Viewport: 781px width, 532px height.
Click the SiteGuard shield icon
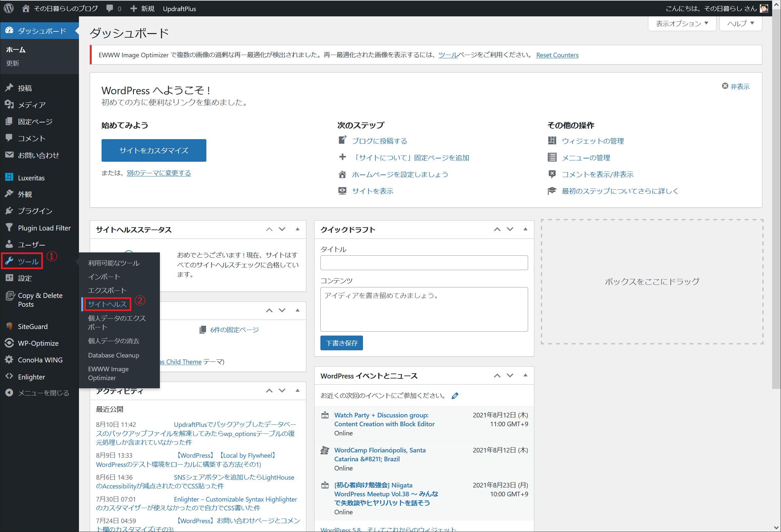tap(9, 326)
